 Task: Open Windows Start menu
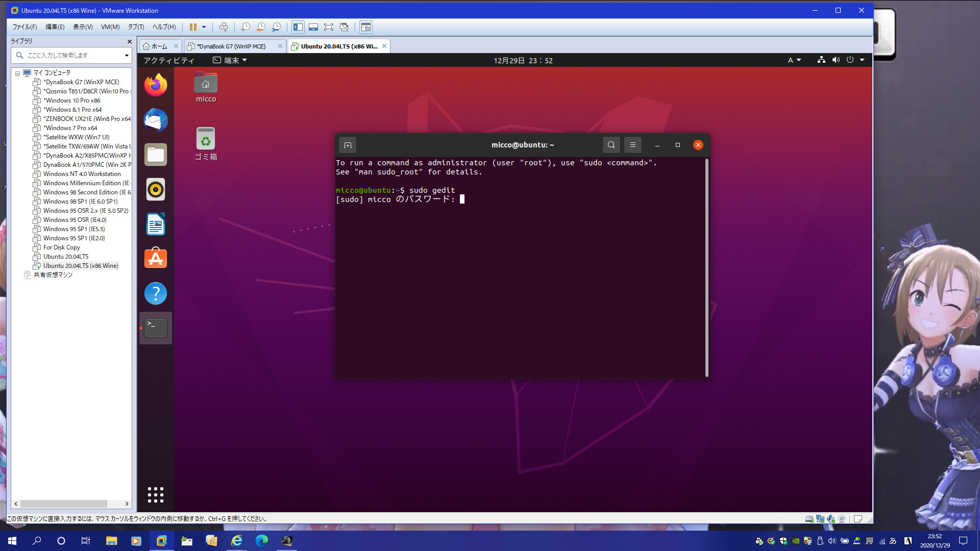12,541
